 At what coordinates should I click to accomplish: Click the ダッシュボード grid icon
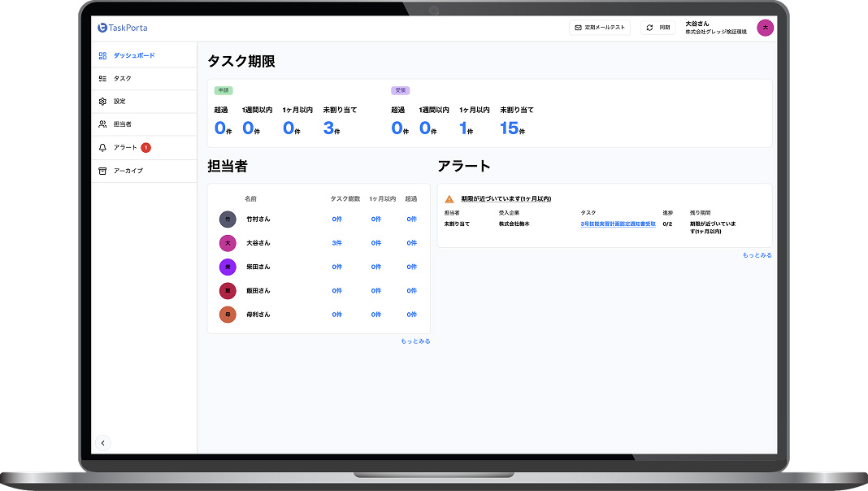[101, 54]
